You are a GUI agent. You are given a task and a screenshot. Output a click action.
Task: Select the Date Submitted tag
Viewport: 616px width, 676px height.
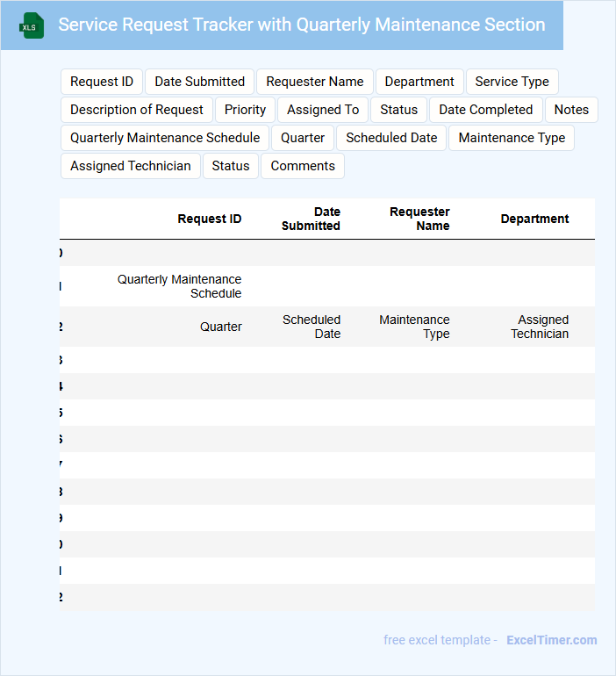[199, 82]
